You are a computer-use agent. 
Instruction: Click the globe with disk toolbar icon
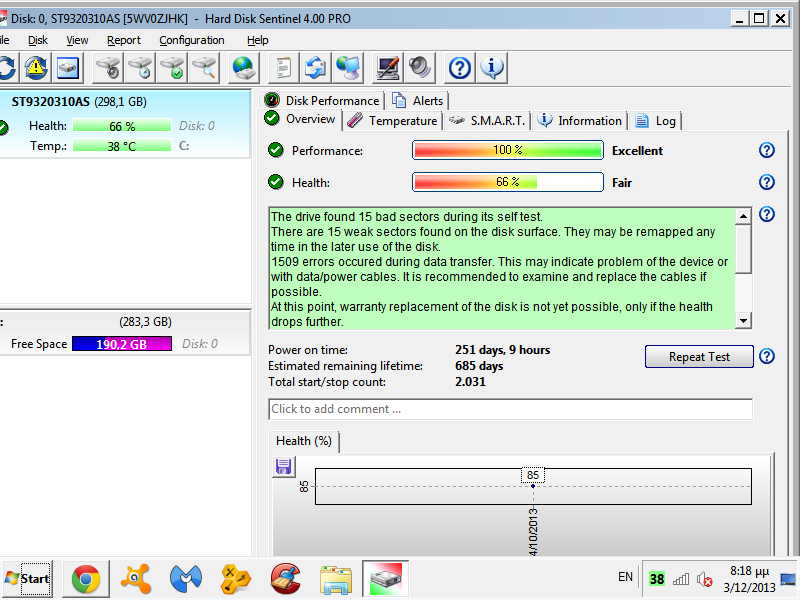(243, 67)
